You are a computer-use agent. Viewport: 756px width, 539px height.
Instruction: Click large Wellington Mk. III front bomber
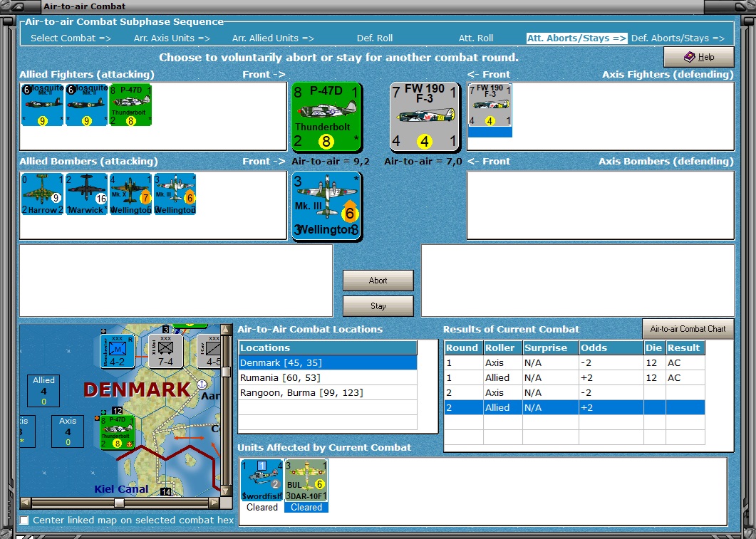[327, 206]
